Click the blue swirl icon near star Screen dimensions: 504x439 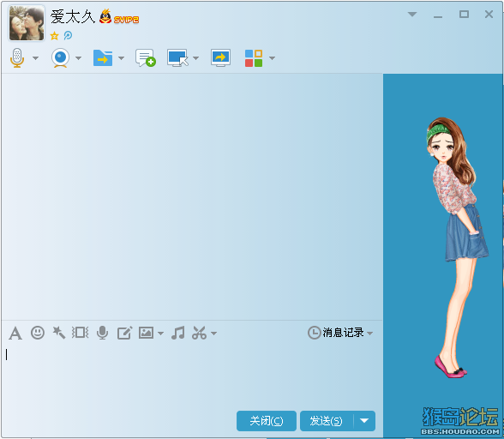pos(68,35)
